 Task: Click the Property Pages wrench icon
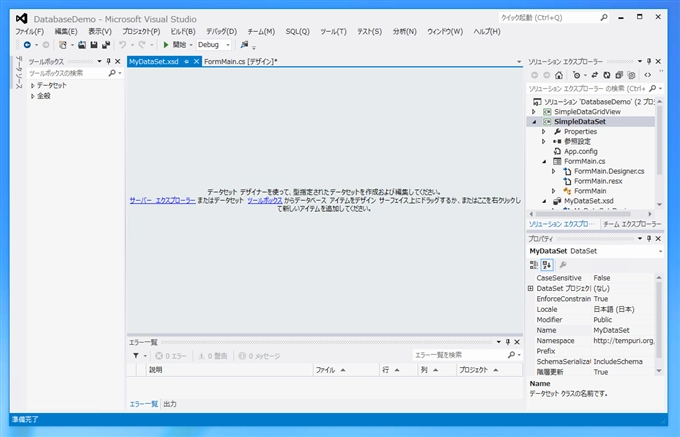[563, 265]
